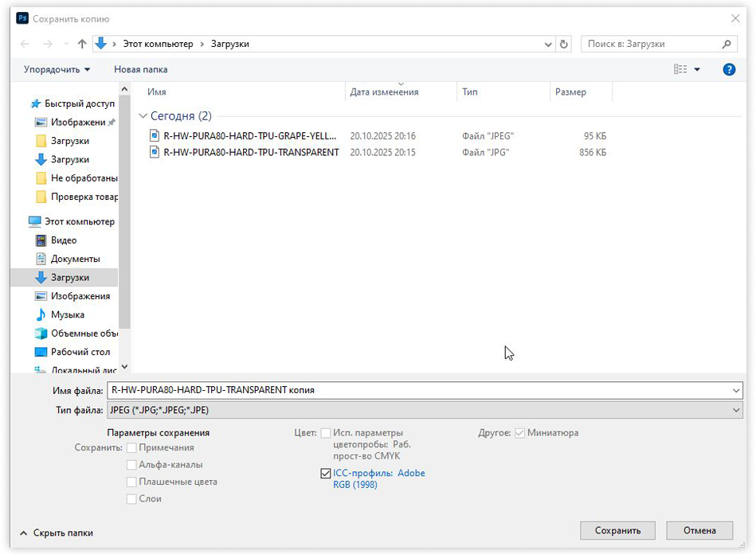Click the search magnifier icon
Image resolution: width=756 pixels, height=554 pixels.
click(726, 44)
